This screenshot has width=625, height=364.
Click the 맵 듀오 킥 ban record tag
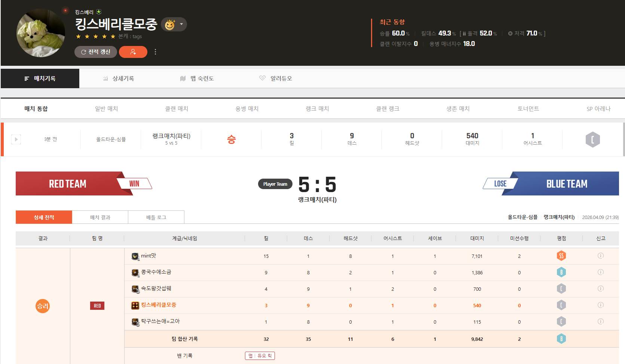[260, 356]
